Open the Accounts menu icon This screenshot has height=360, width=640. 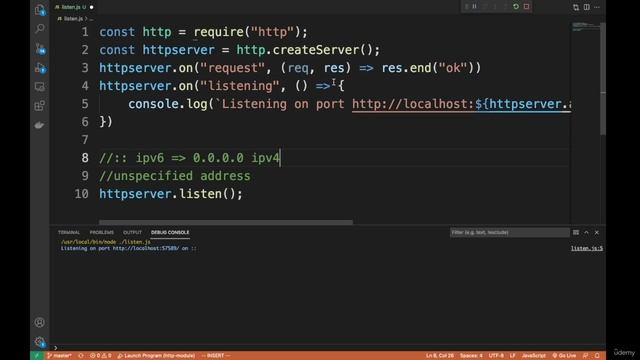pos(40,322)
